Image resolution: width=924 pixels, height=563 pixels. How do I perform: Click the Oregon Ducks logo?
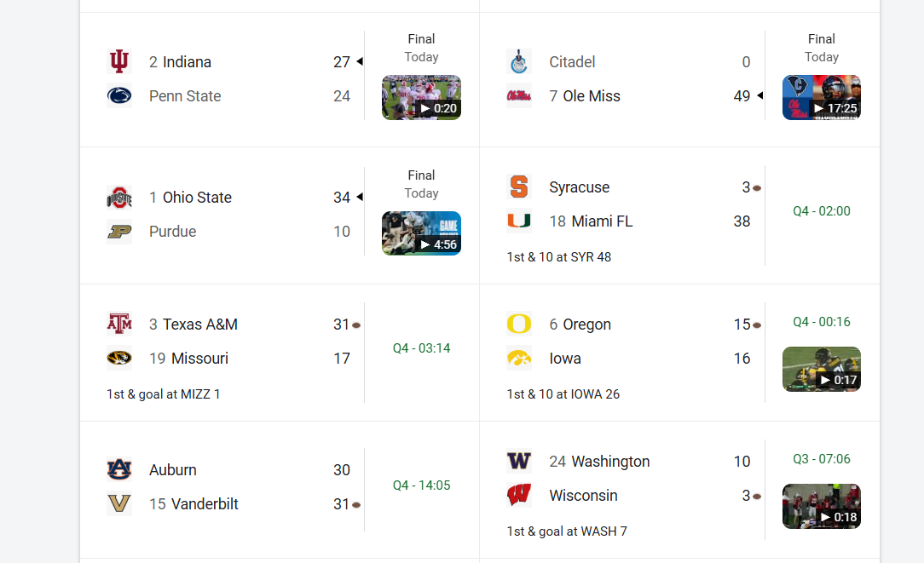point(519,325)
